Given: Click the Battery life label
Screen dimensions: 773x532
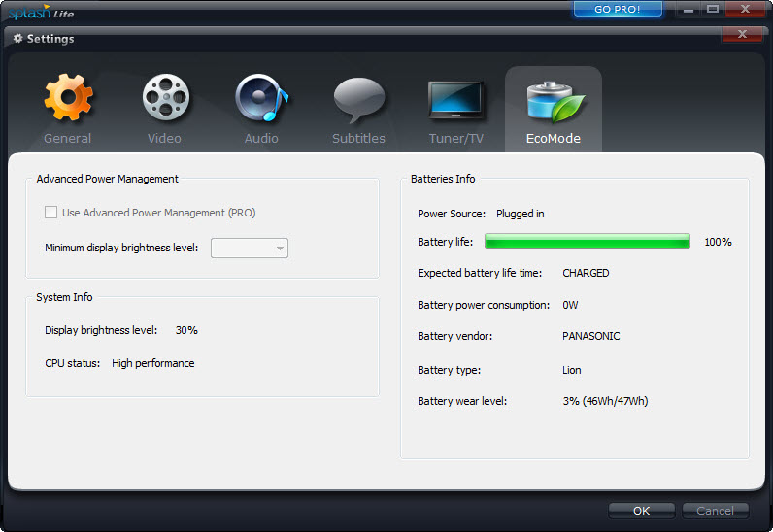Looking at the screenshot, I should [x=445, y=242].
